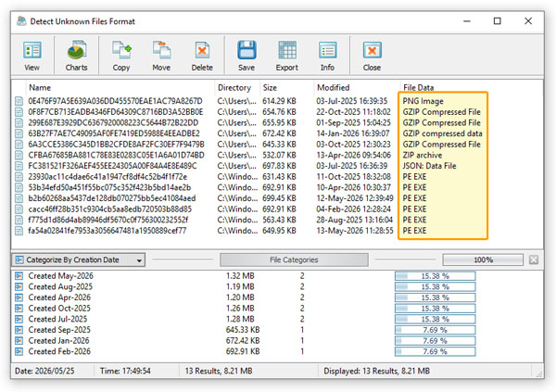Select file FC381521F326AEF455EE24305A00F84A4E8E489C

pos(112,167)
